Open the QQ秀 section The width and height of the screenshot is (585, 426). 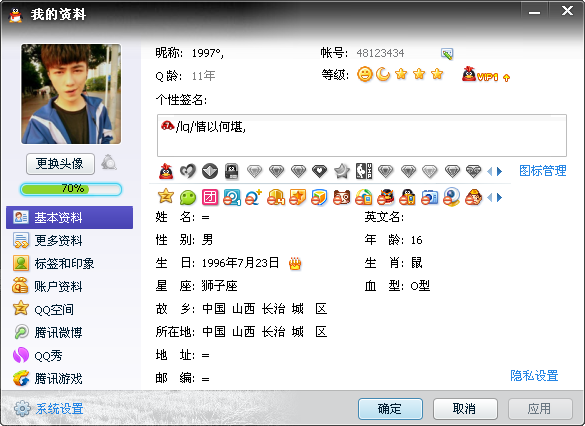(x=69, y=355)
